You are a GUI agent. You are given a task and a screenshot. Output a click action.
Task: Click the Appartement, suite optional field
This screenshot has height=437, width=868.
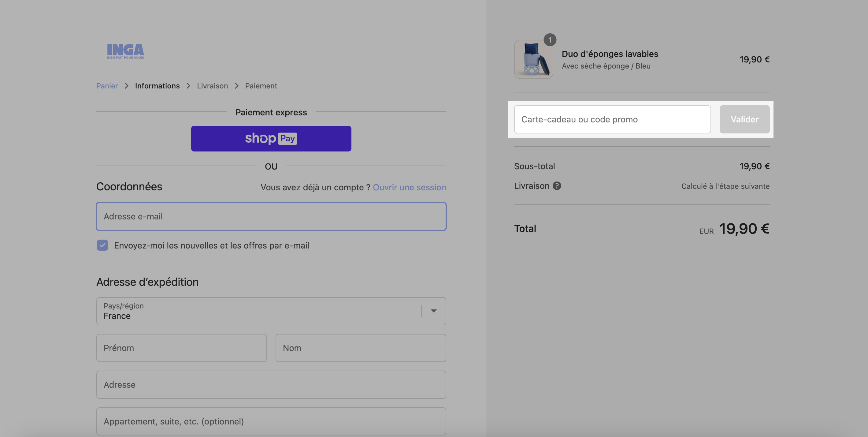coord(271,421)
